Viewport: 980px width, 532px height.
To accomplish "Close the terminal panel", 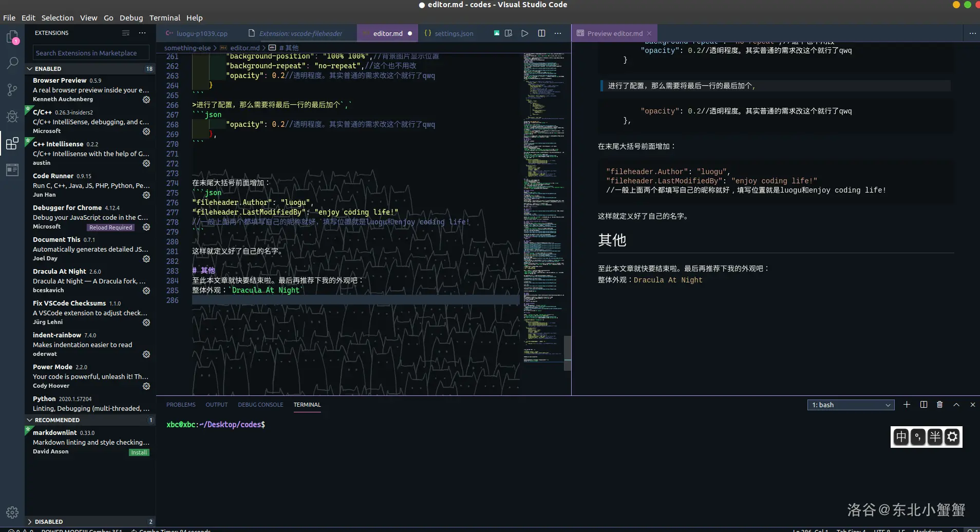I will [972, 405].
